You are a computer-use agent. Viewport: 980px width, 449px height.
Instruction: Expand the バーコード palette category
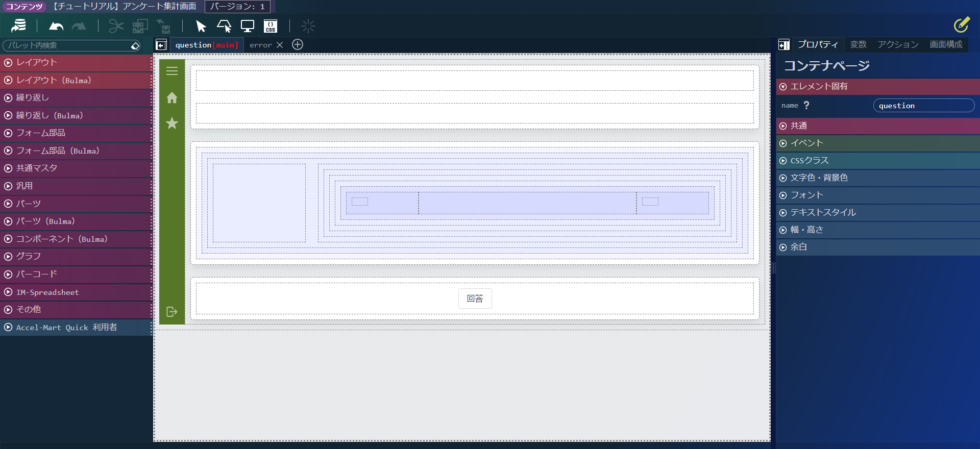[76, 274]
